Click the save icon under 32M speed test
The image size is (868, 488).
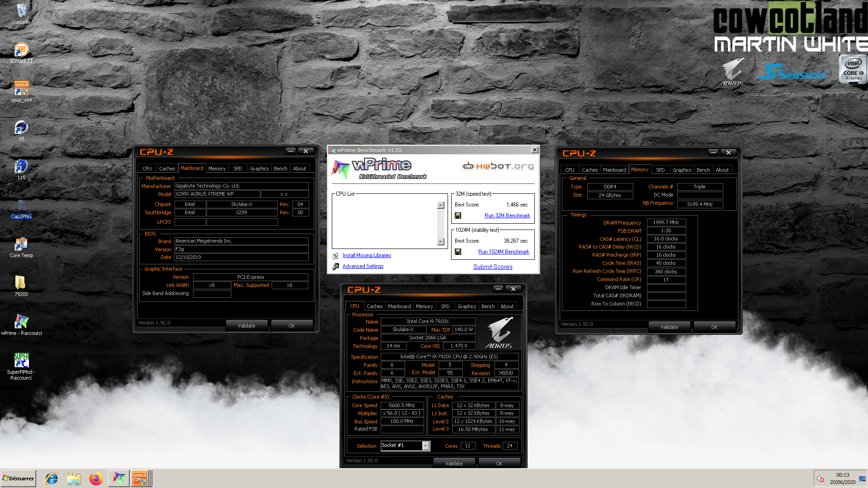tap(458, 216)
